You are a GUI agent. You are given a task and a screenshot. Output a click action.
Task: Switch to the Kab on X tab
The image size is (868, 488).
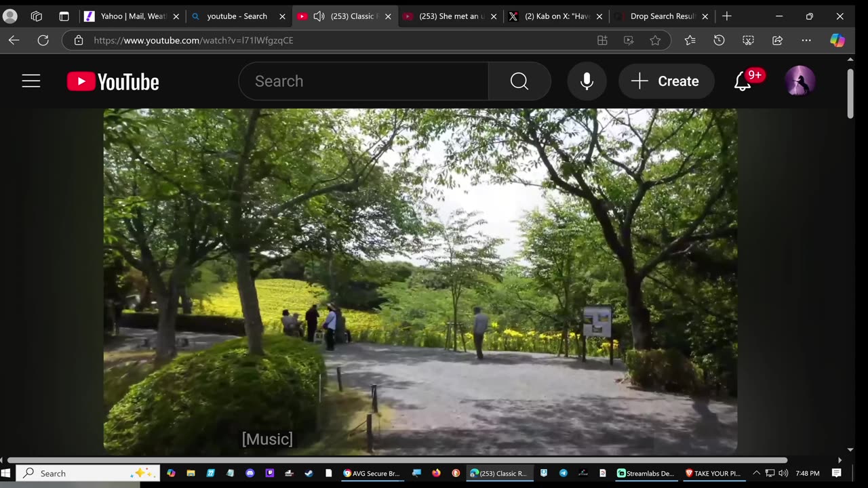[557, 16]
